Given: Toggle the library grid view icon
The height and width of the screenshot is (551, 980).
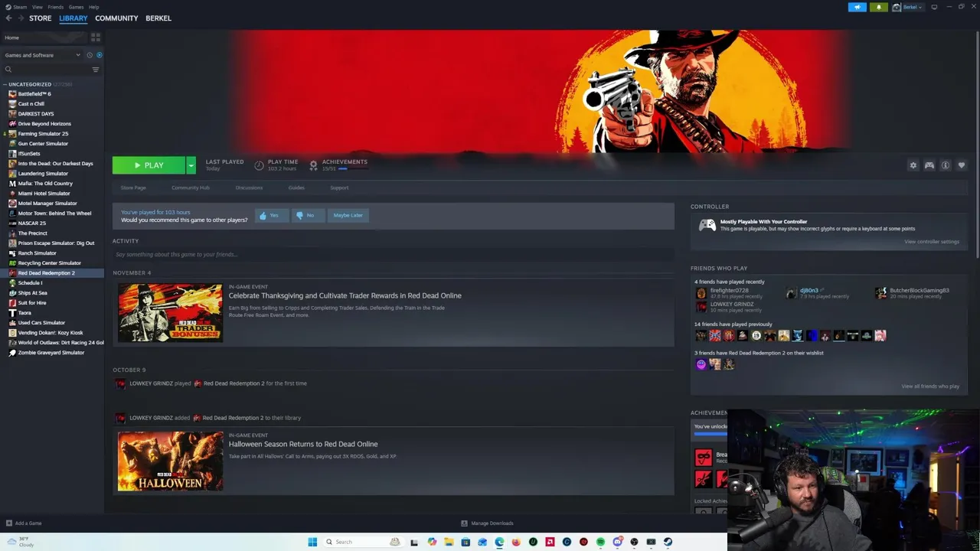Looking at the screenshot, I should click(96, 37).
